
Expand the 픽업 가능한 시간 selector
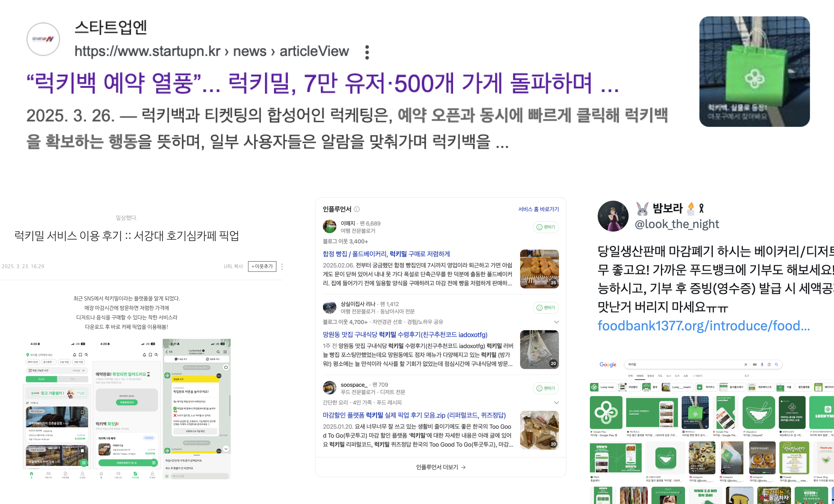pos(57,370)
